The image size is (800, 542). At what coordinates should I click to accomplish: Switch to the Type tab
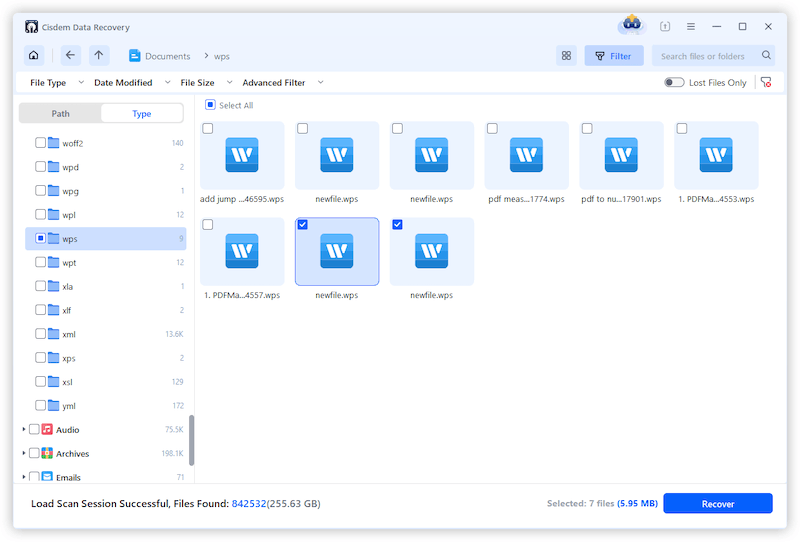point(142,113)
